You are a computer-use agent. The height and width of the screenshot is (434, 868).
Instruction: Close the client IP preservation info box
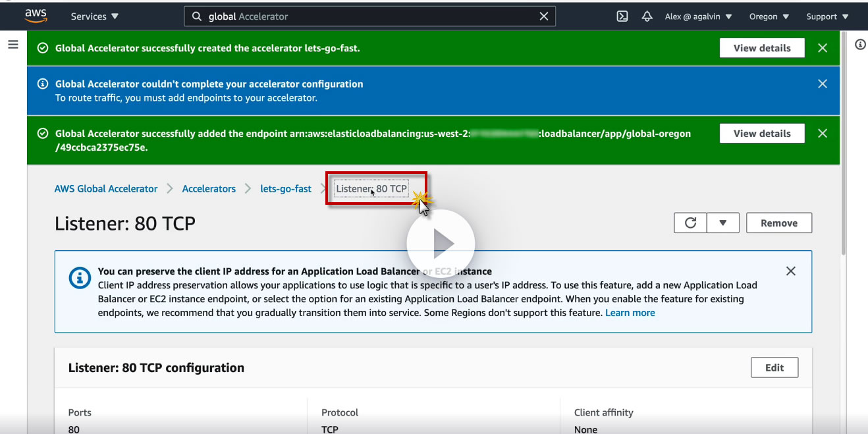coord(791,271)
